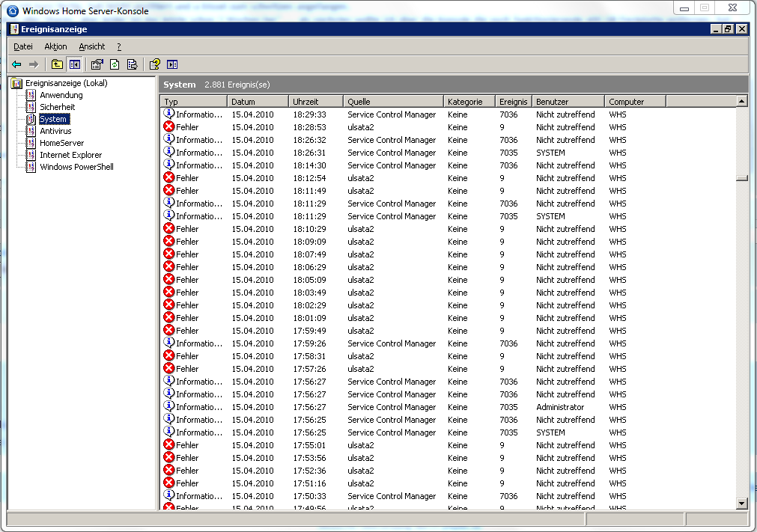
Task: Click the grayed Forward arrow toolbar icon
Action: pos(33,64)
